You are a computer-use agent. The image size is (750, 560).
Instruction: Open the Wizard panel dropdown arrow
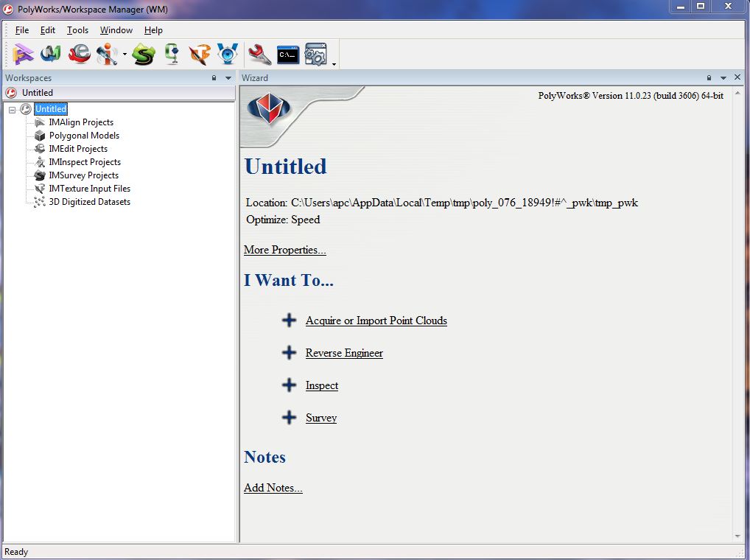pos(723,78)
